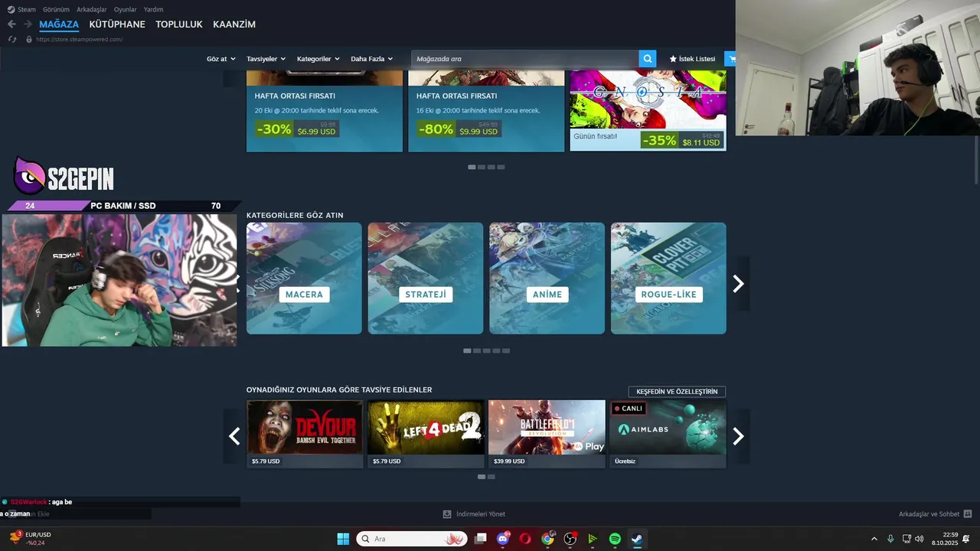The width and height of the screenshot is (980, 551).
Task: Click the magnifier search button in store
Action: point(648,59)
